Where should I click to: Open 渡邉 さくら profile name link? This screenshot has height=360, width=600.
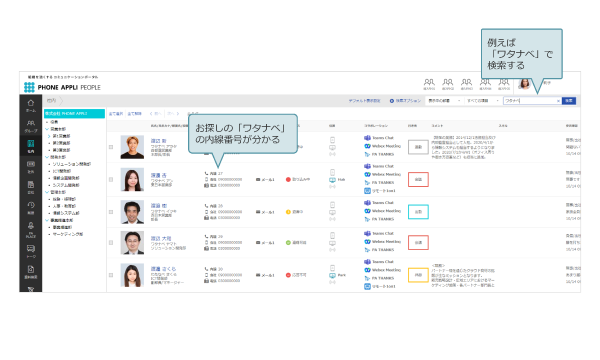click(163, 269)
